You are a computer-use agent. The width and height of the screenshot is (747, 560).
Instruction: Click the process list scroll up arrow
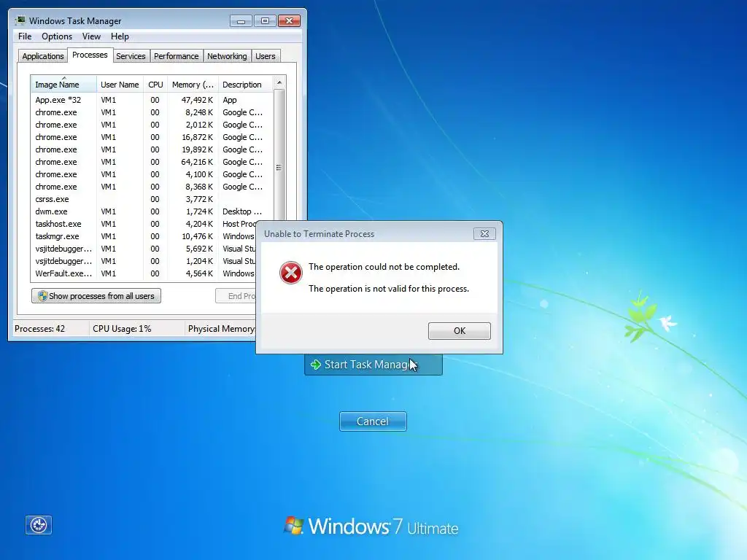(279, 82)
